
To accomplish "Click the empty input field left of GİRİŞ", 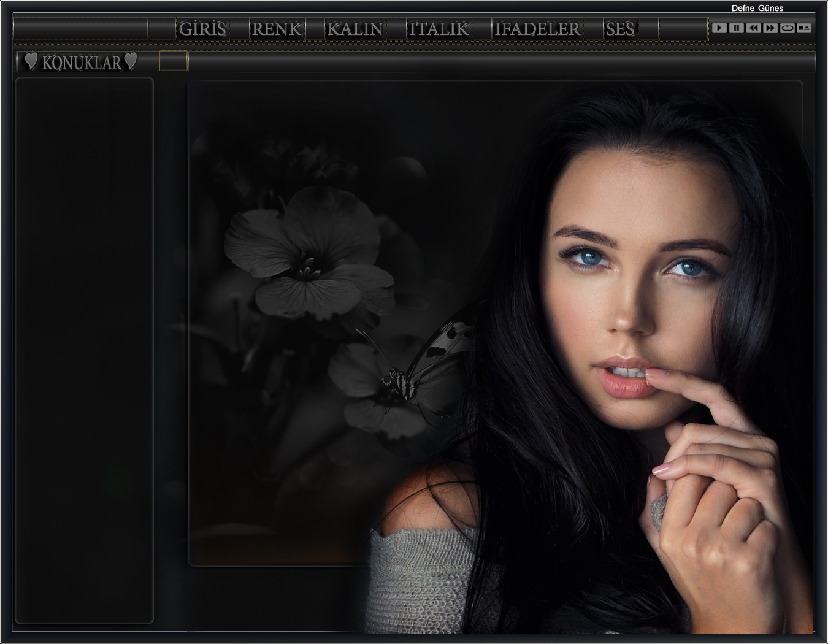I will tap(80, 29).
